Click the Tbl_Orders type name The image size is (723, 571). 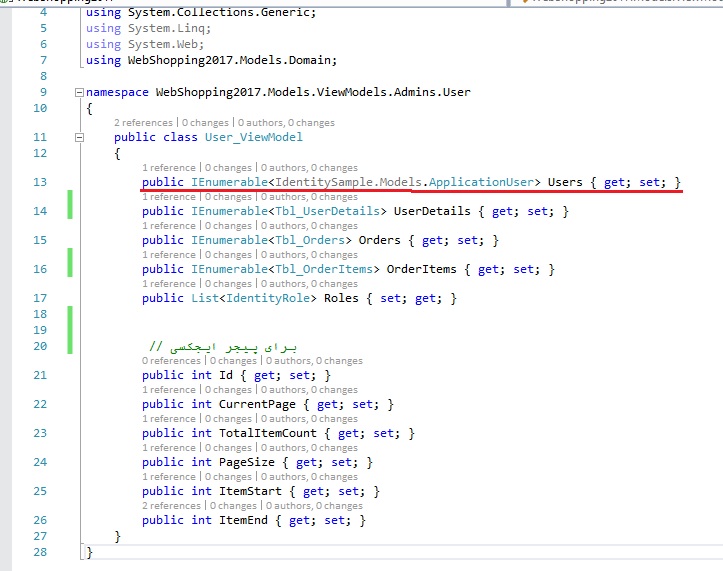310,240
